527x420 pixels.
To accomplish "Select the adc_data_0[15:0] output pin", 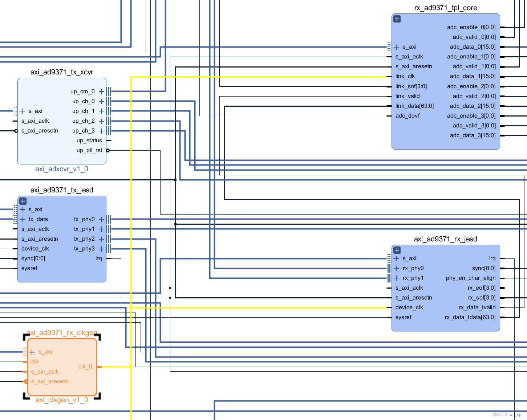I will click(x=473, y=47).
